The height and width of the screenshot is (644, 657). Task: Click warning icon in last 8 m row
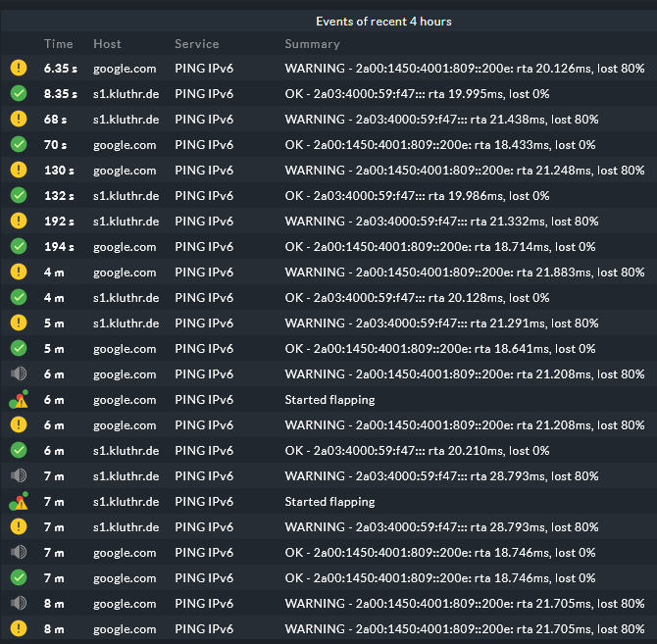coord(19,628)
